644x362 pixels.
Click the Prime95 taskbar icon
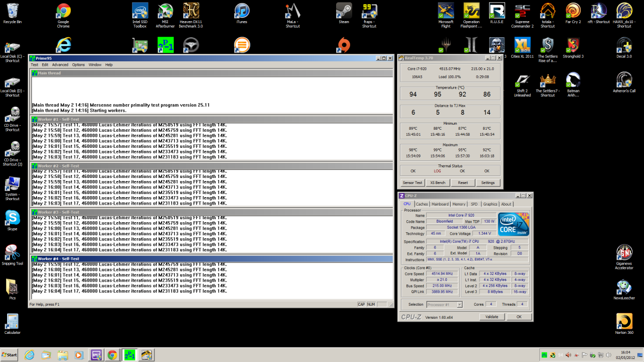pos(129,355)
